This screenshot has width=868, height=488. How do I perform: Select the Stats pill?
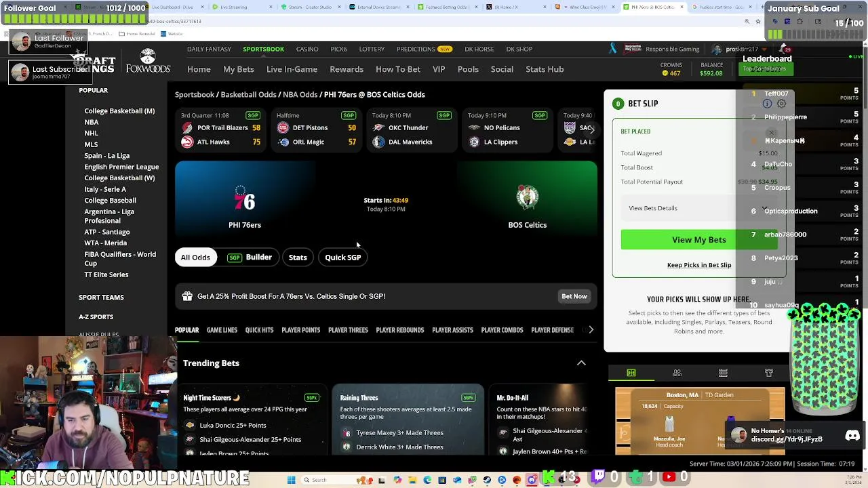(x=298, y=258)
